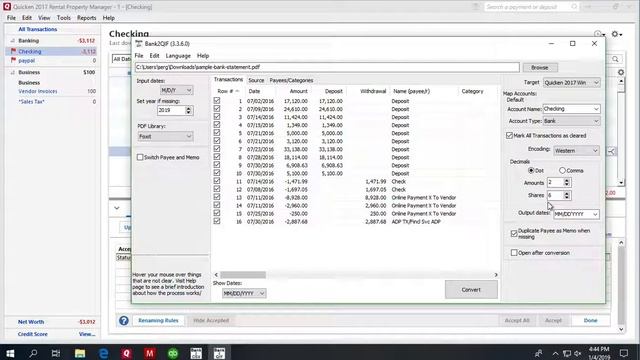Open Quicken Reports menu

point(87,18)
